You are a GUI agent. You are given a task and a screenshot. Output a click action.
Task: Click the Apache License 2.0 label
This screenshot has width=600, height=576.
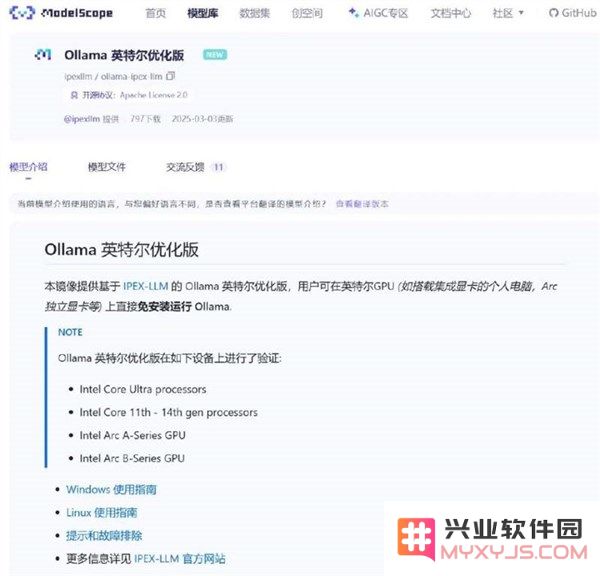(153, 95)
